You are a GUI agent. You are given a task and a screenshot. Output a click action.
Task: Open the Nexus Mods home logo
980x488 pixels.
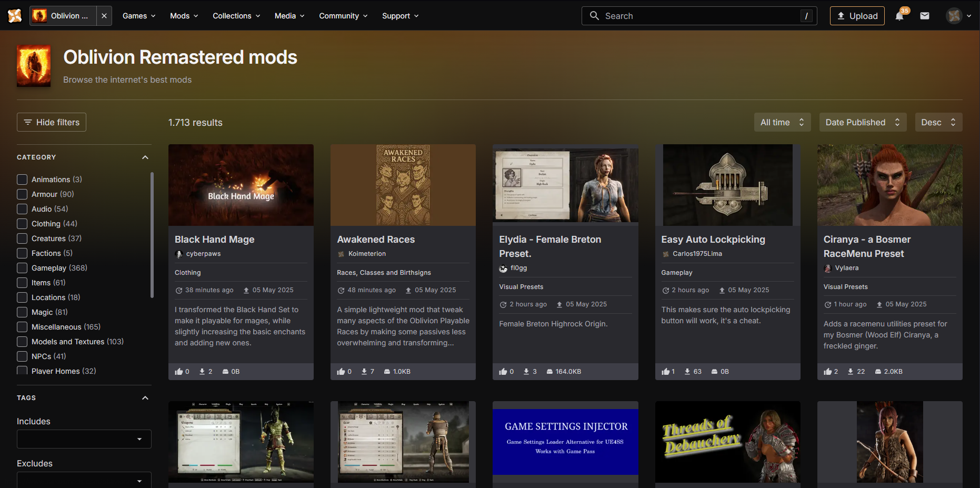tap(15, 16)
